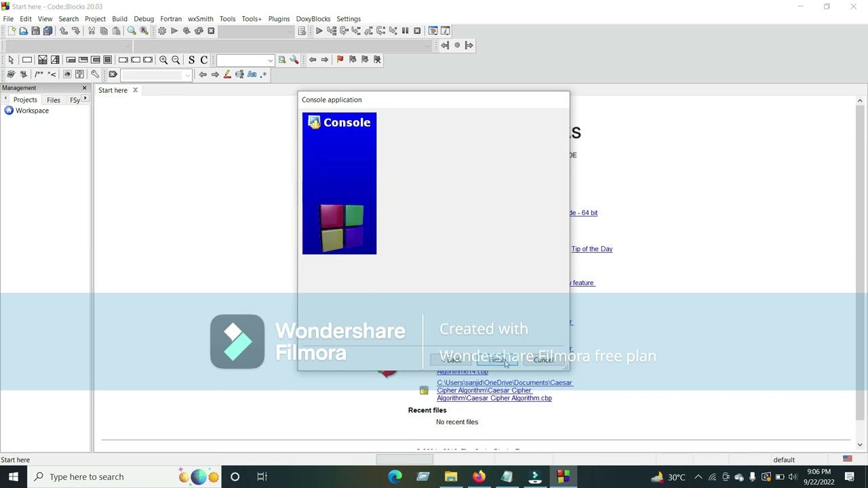Open the build target dropdown

coord(257,31)
